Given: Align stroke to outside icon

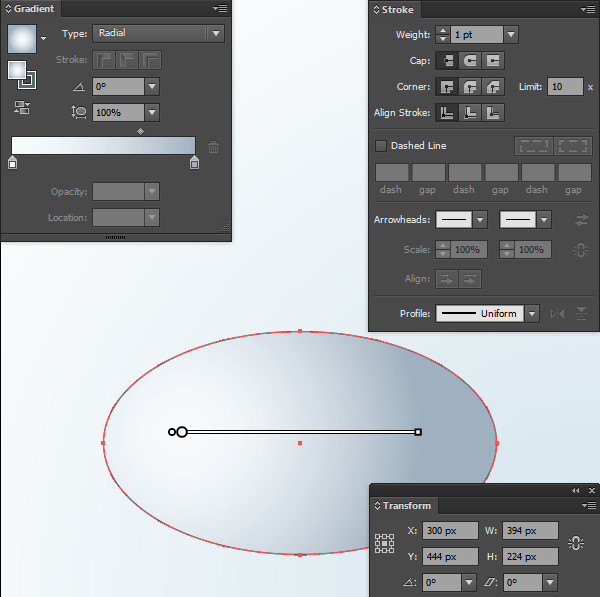Looking at the screenshot, I should (493, 113).
